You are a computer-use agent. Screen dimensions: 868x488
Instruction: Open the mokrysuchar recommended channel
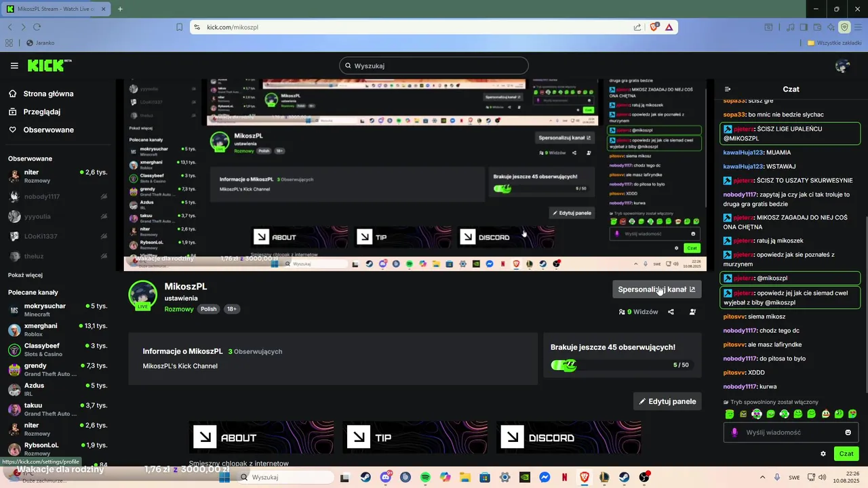tap(57, 310)
